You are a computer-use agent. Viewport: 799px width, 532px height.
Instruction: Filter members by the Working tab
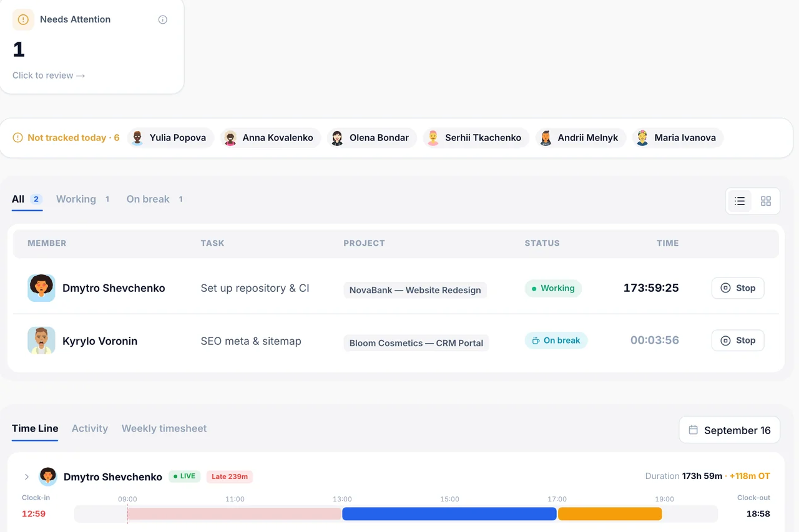click(83, 200)
